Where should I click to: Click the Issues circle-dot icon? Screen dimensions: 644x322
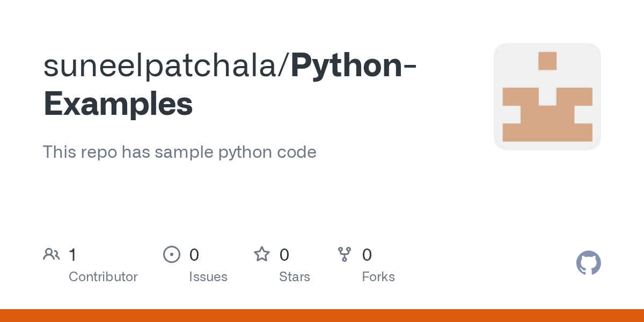pos(171,254)
